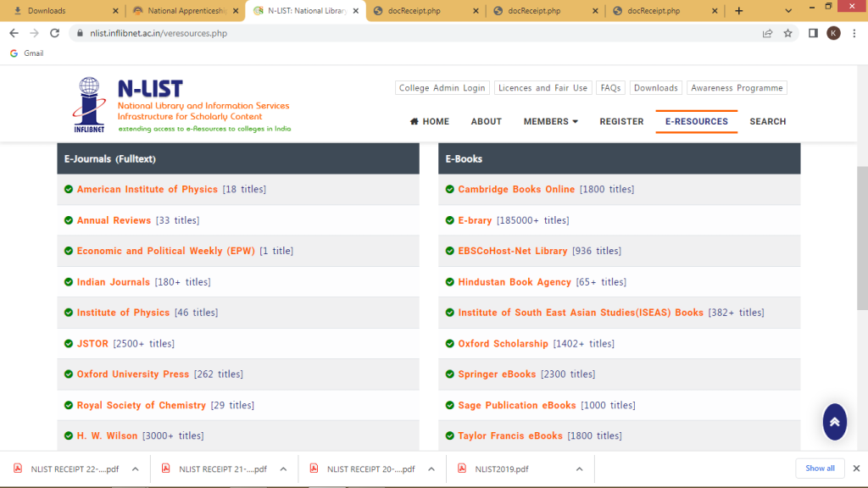Open the FAQs page
This screenshot has height=488, width=868.
(x=610, y=88)
